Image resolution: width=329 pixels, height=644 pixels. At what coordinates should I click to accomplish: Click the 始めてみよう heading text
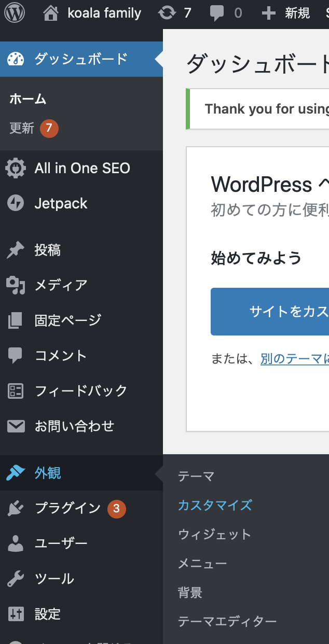[x=256, y=258]
